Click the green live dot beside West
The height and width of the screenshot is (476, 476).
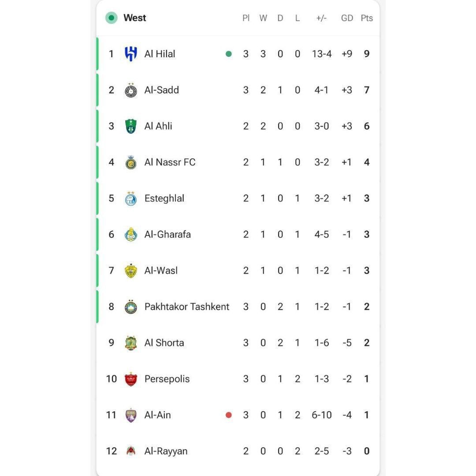(x=112, y=18)
